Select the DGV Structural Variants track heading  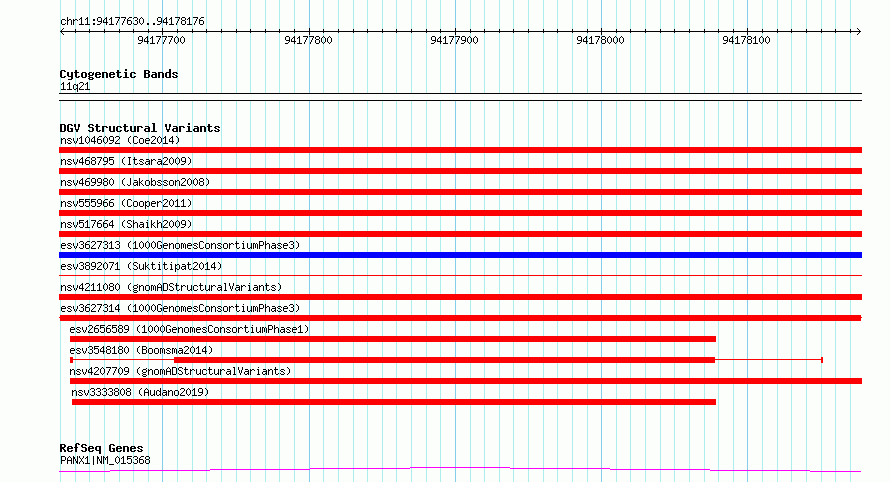coord(140,128)
